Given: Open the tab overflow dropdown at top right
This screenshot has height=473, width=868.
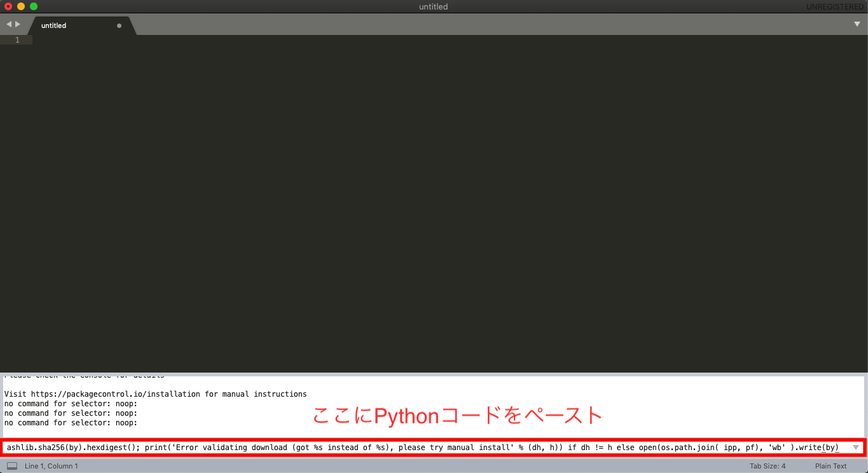Looking at the screenshot, I should (x=858, y=24).
